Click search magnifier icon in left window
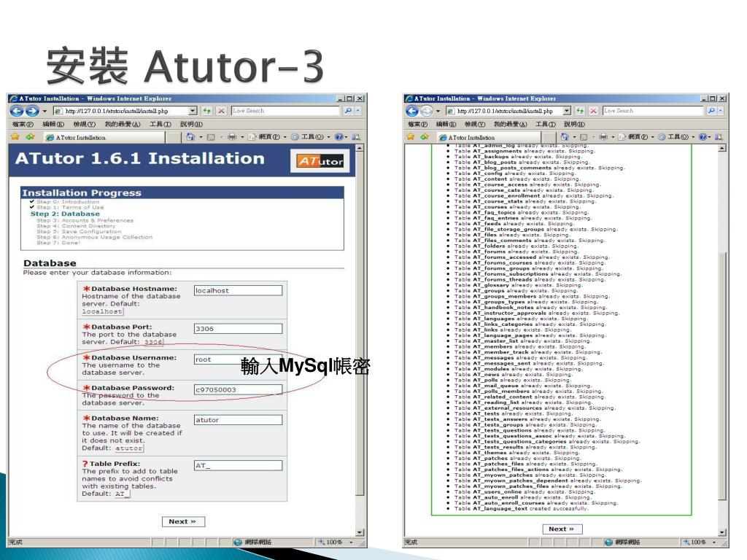 click(x=348, y=111)
